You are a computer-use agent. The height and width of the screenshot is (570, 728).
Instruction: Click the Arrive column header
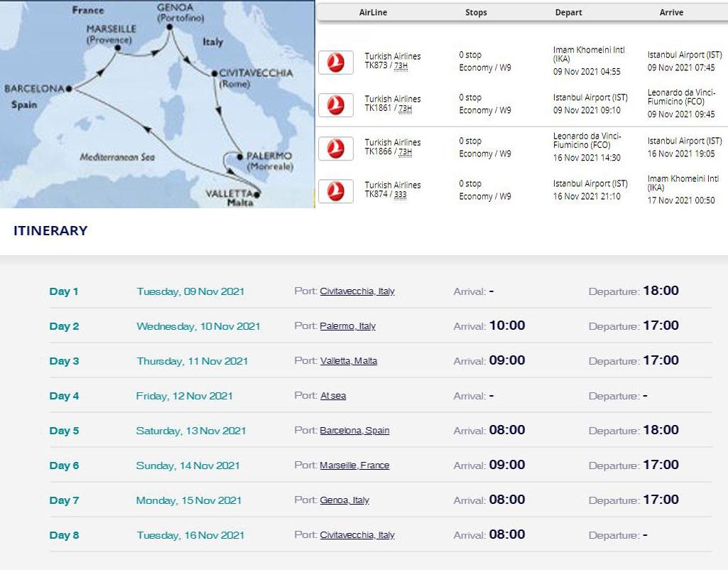point(671,12)
